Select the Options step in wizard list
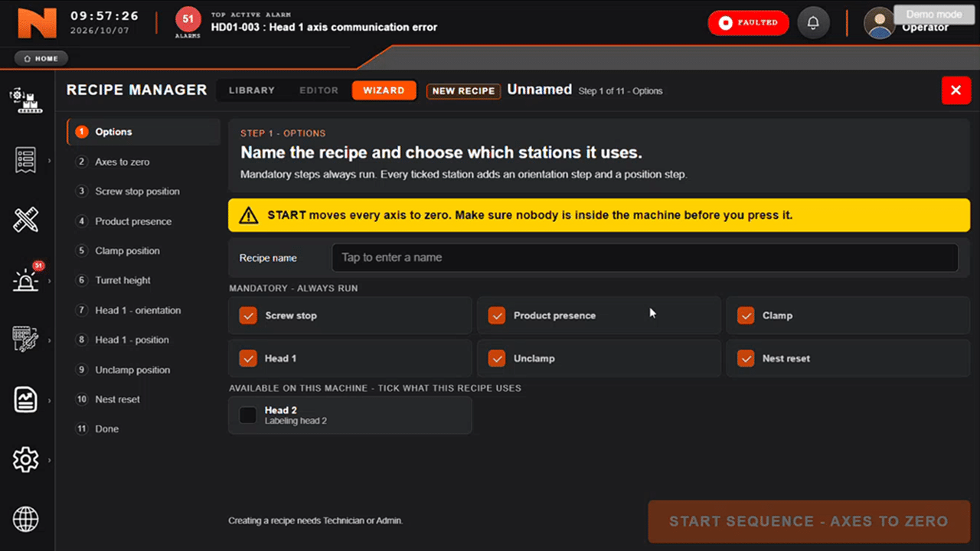Viewport: 980px width, 551px height. pos(144,132)
